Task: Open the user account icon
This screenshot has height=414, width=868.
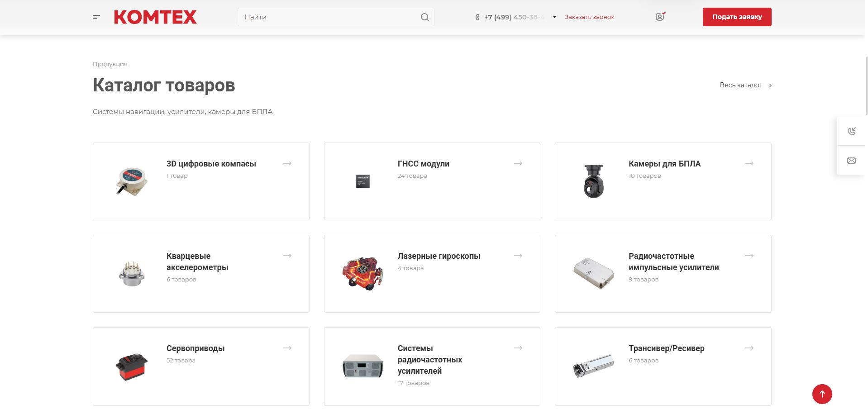Action: pos(660,17)
